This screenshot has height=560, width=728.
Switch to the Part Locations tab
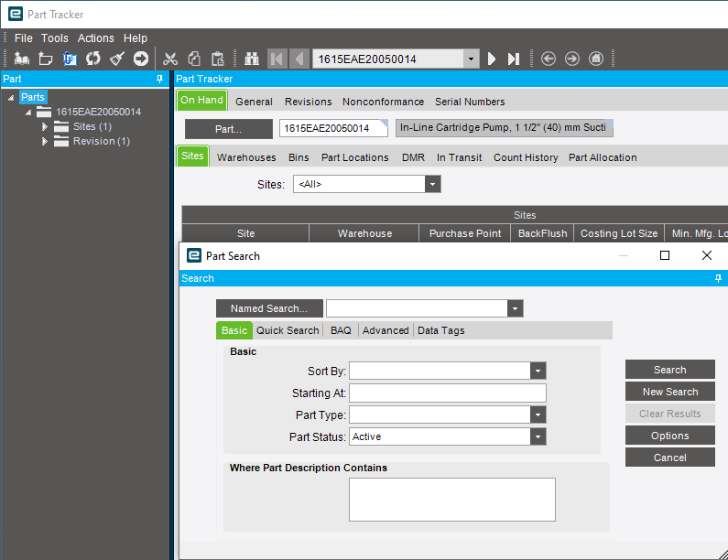(x=355, y=157)
